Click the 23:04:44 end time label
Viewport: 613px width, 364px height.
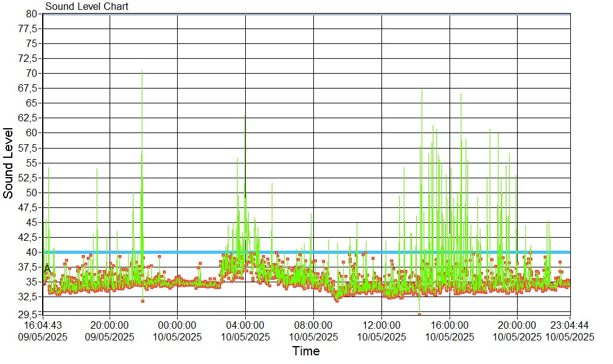(x=570, y=325)
